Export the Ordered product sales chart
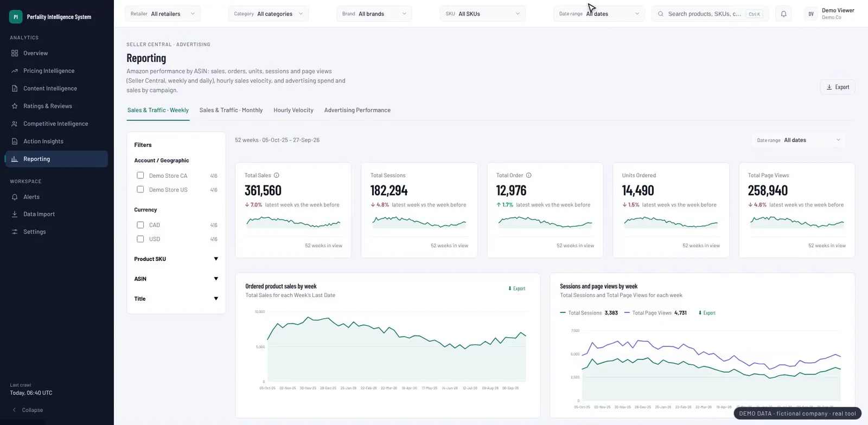The image size is (868, 425). click(516, 288)
